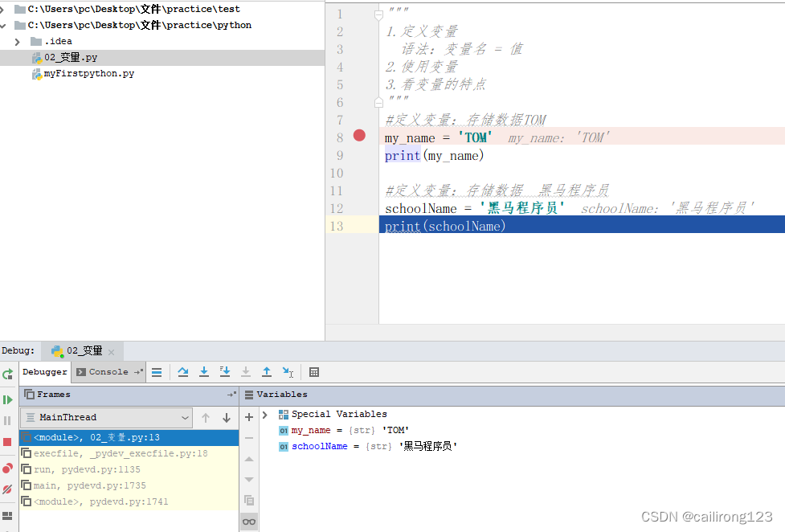Image resolution: width=785 pixels, height=532 pixels.
Task: Click the down arrow to navigate frames
Action: pyautogui.click(x=227, y=417)
